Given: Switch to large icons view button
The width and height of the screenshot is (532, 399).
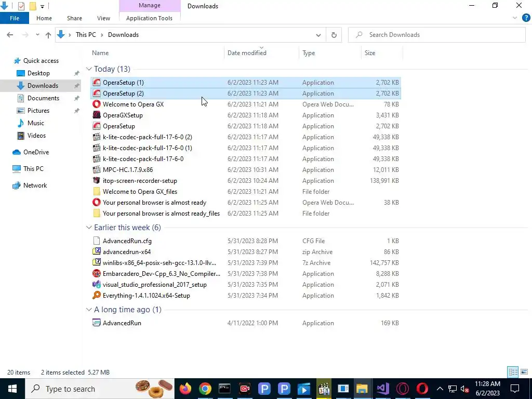Looking at the screenshot, I should [524, 372].
